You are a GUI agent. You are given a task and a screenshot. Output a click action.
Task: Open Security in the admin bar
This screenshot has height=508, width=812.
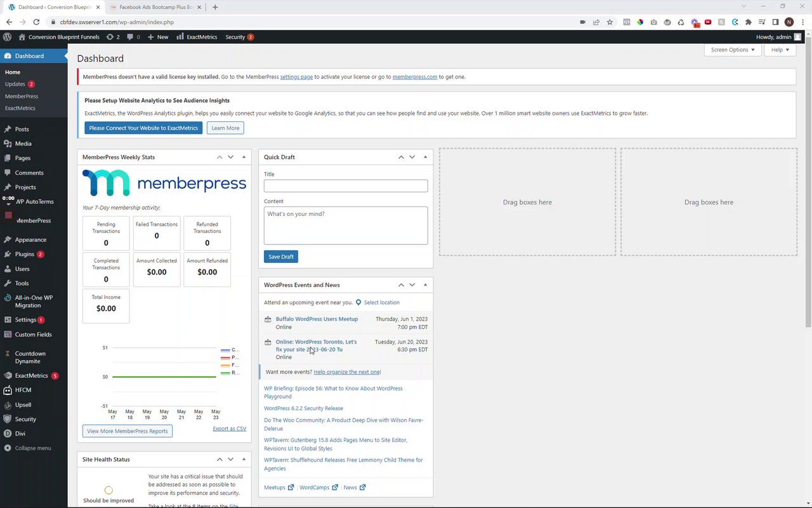[x=239, y=37]
